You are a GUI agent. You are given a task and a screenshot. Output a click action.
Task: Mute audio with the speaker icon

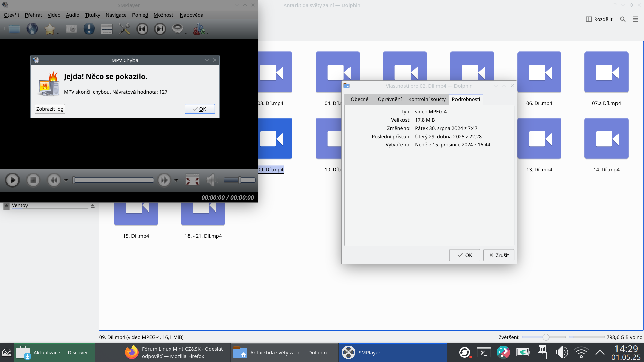point(212,180)
